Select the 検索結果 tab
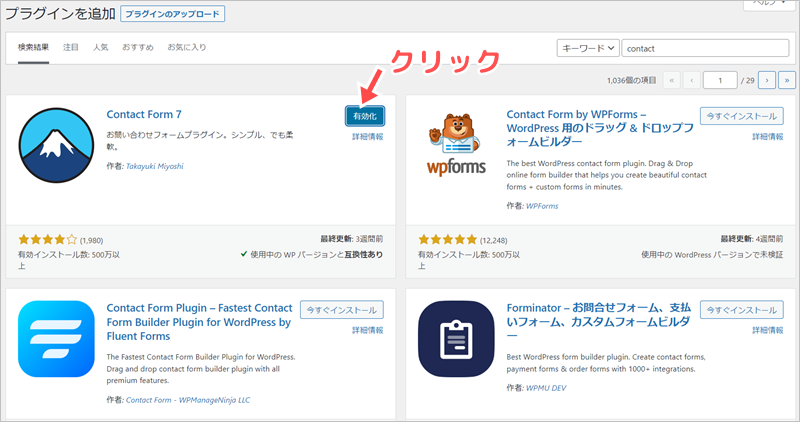 [x=35, y=47]
